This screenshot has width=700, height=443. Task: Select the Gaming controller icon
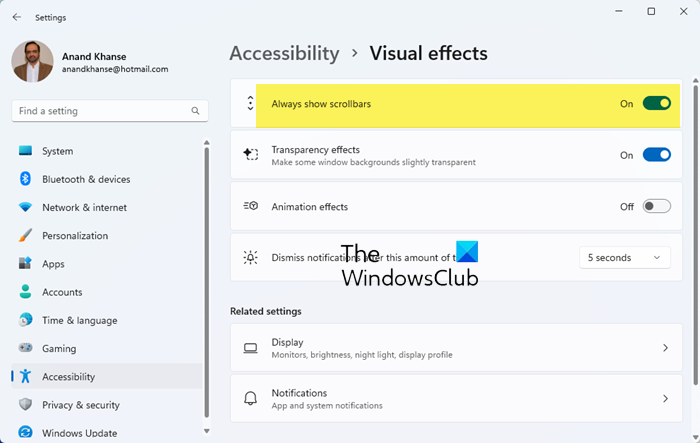coord(25,349)
